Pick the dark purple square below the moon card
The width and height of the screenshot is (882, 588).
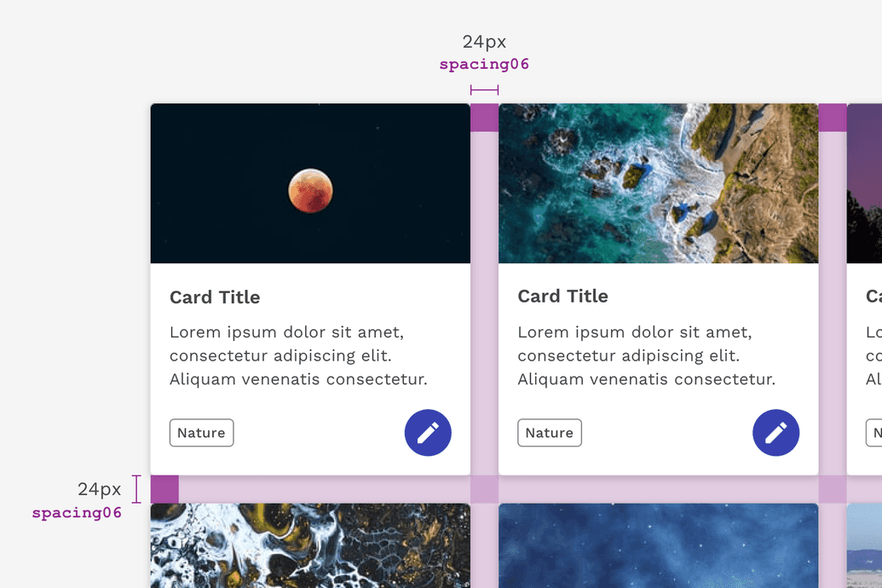pyautogui.click(x=164, y=489)
